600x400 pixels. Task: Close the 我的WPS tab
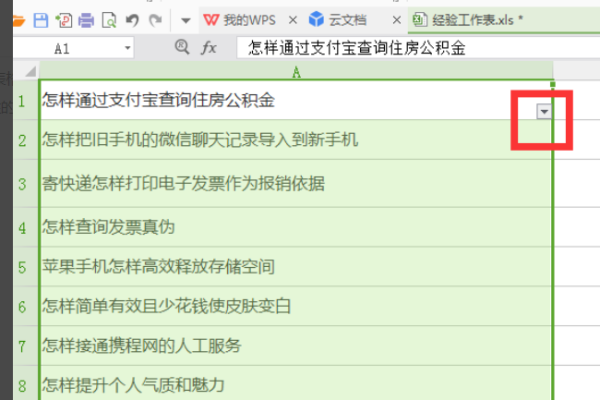[293, 20]
